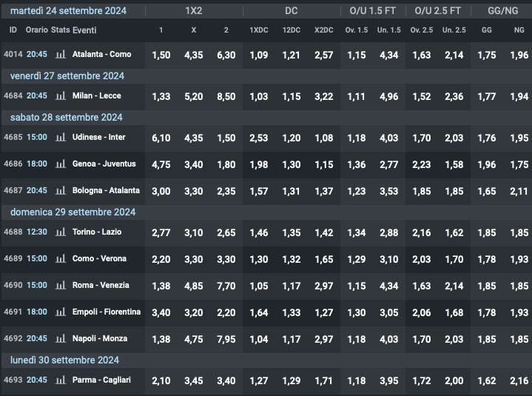
Task: Select odds 1,50 home win Atalanta - Como
Action: pyautogui.click(x=161, y=55)
